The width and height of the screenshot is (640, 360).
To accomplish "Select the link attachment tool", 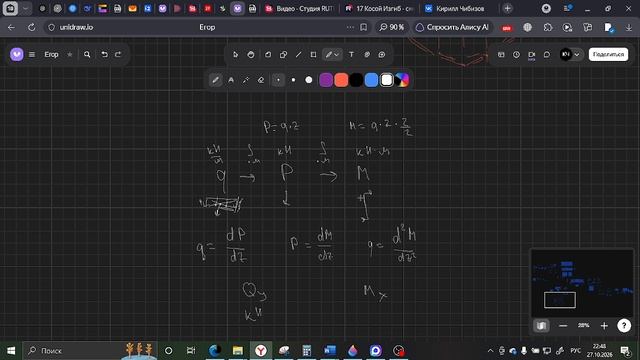I will coord(367,55).
